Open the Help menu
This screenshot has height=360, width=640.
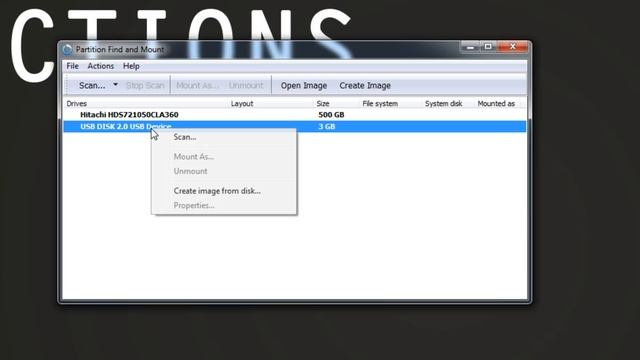pos(131,66)
